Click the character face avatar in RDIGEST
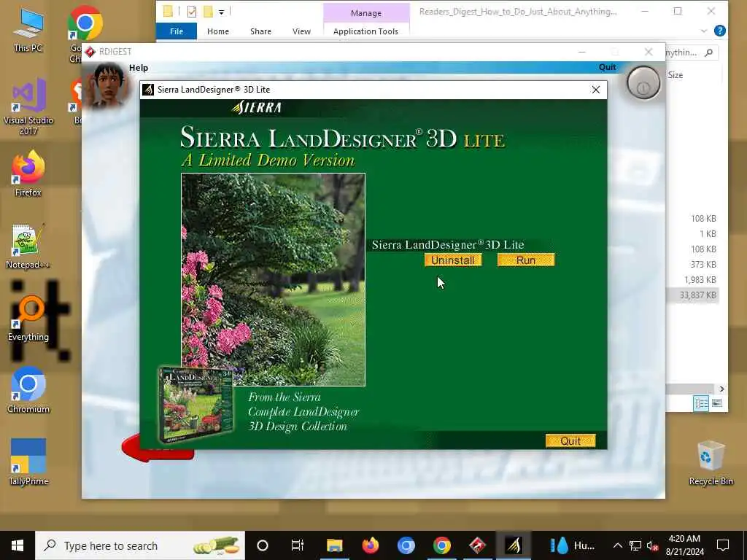Screen dimensions: 747x560 [x=109, y=85]
